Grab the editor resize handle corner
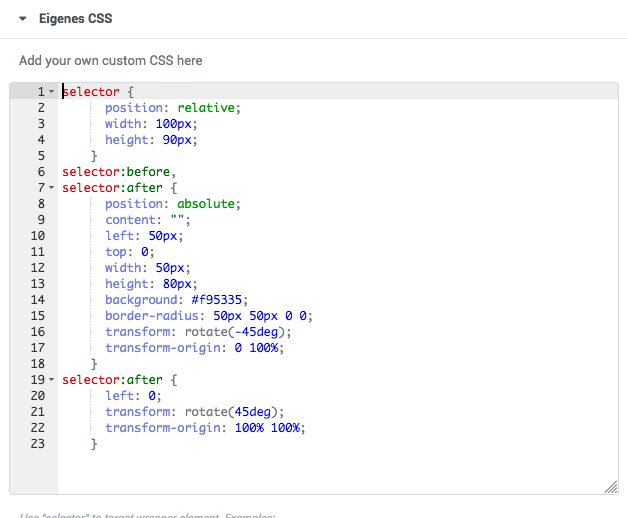 [611, 486]
